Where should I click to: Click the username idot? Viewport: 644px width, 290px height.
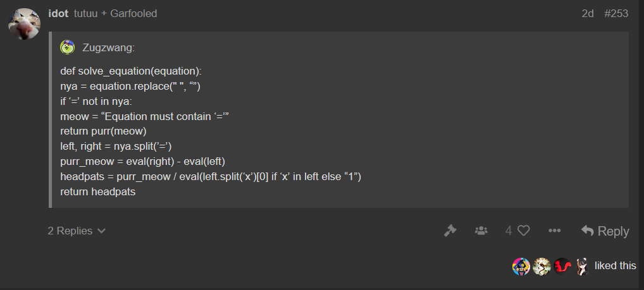[58, 13]
